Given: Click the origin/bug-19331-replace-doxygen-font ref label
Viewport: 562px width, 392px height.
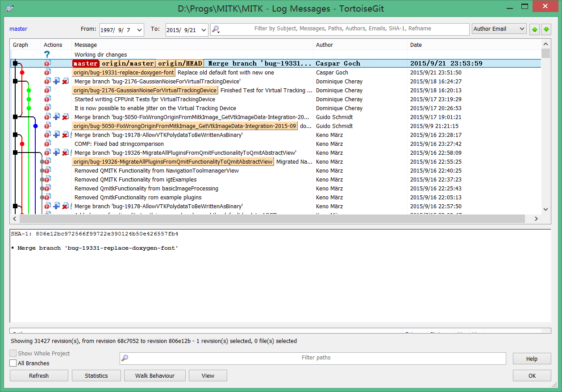Looking at the screenshot, I should click(x=124, y=72).
